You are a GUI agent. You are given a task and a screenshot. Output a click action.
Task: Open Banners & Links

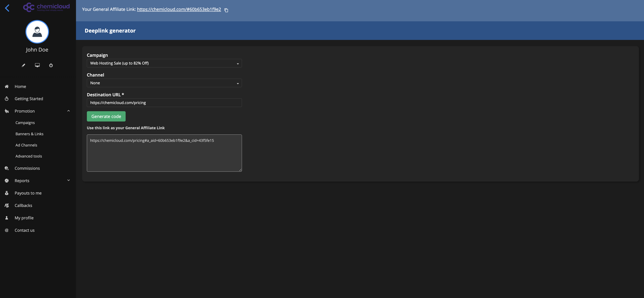[29, 134]
